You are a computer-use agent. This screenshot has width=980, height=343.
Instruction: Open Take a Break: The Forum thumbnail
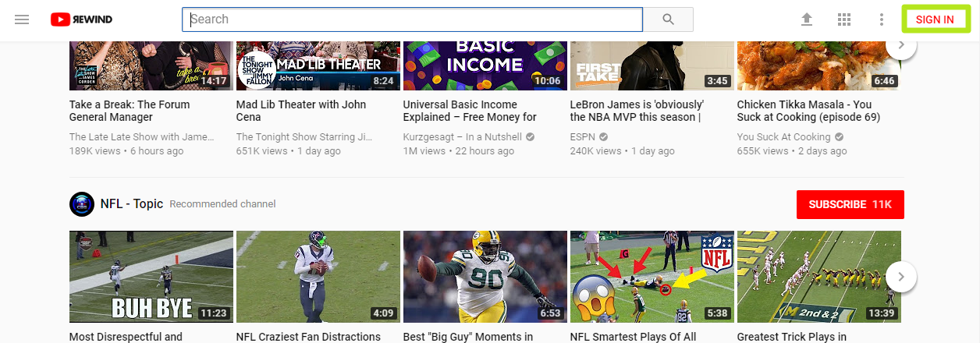pyautogui.click(x=151, y=66)
